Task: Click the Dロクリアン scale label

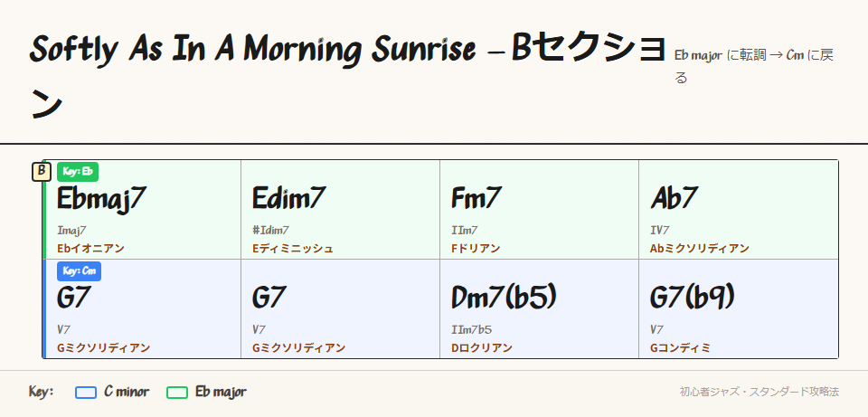Action: pyautogui.click(x=482, y=347)
